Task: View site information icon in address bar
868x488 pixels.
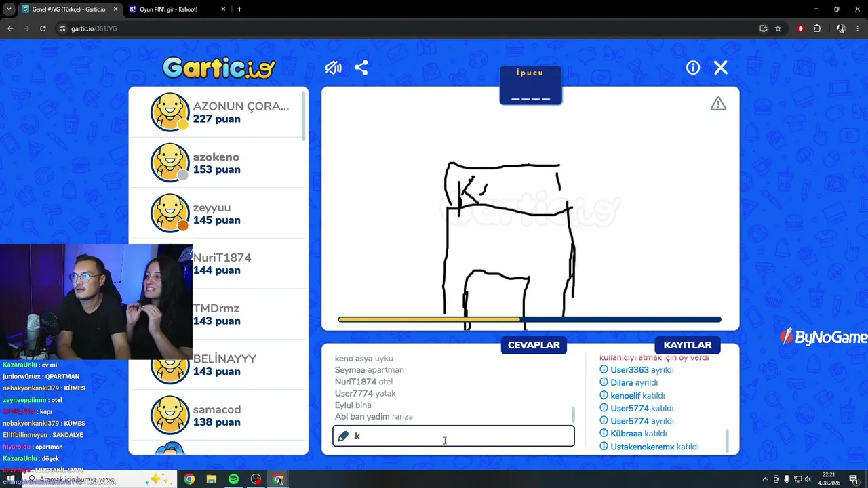Action: pos(62,28)
